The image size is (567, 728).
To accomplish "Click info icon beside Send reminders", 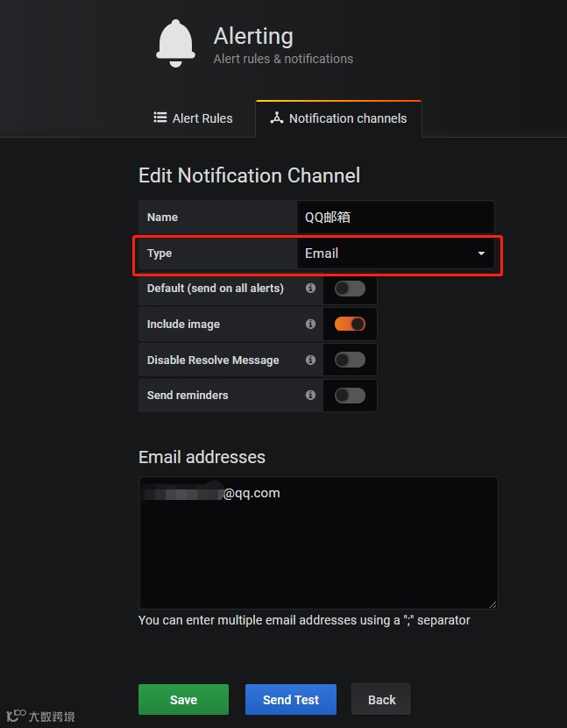I will (x=310, y=395).
